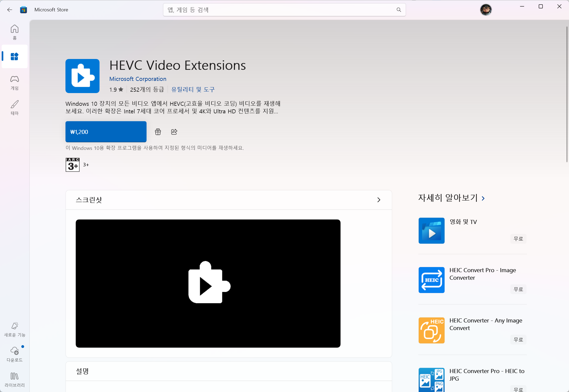Image resolution: width=569 pixels, height=392 pixels.
Task: Click the gift icon next to price
Action: point(158,132)
